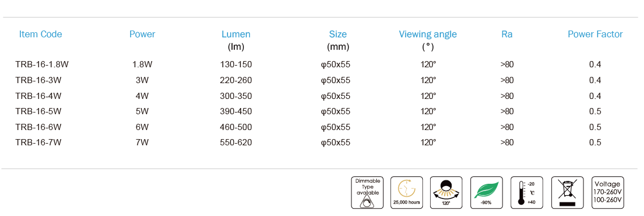Click the Item Code column header
This screenshot has width=644, height=216.
[41, 34]
